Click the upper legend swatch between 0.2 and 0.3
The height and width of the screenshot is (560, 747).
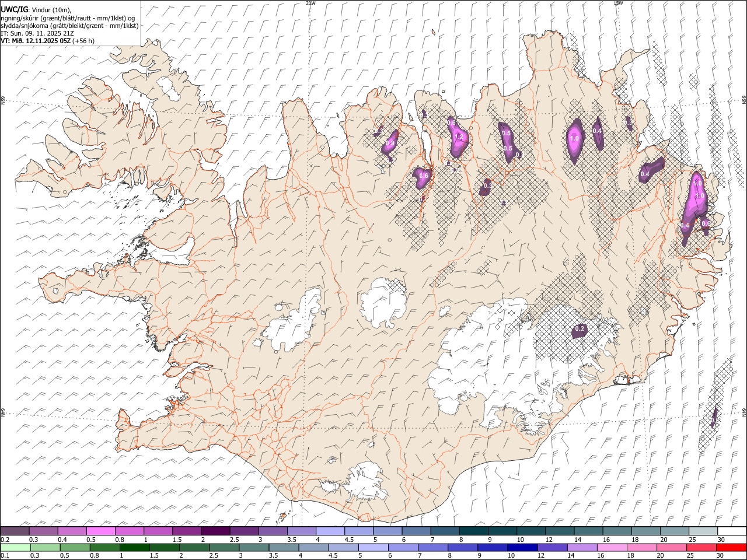tap(15, 531)
